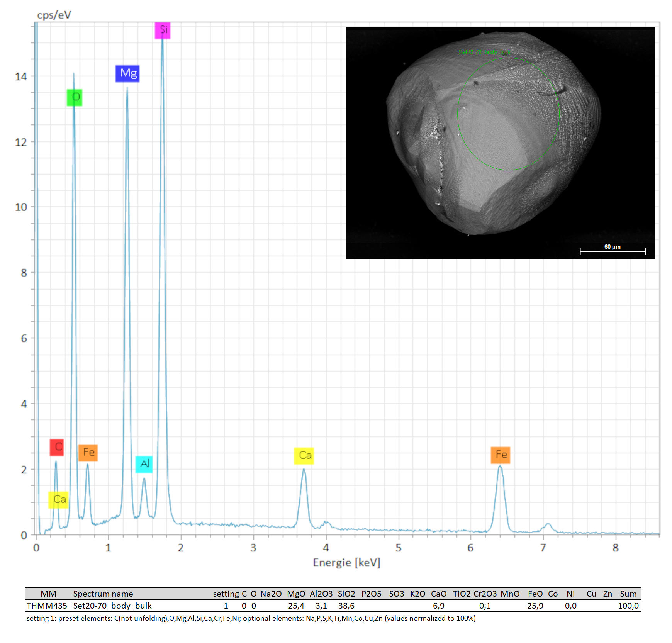Click the SiO2 column header
This screenshot has height=643, width=672.
pyautogui.click(x=346, y=594)
